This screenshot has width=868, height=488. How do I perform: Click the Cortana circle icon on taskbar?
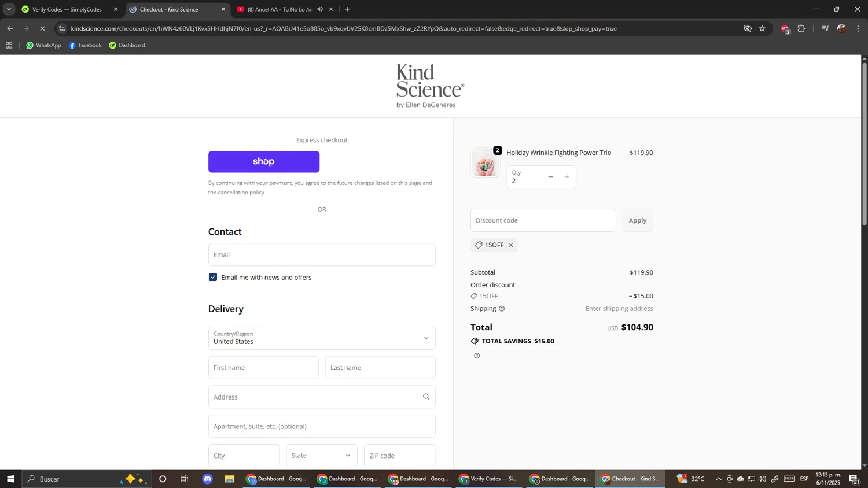pyautogui.click(x=163, y=479)
